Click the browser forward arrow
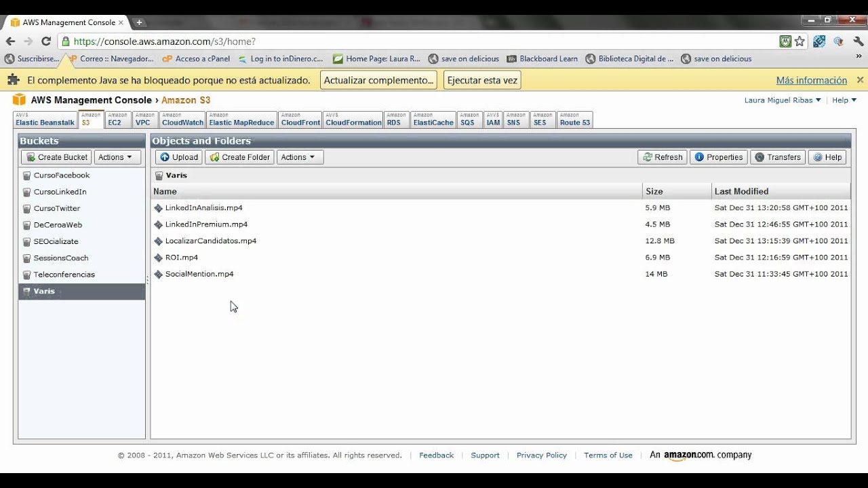Image resolution: width=868 pixels, height=488 pixels. click(28, 41)
